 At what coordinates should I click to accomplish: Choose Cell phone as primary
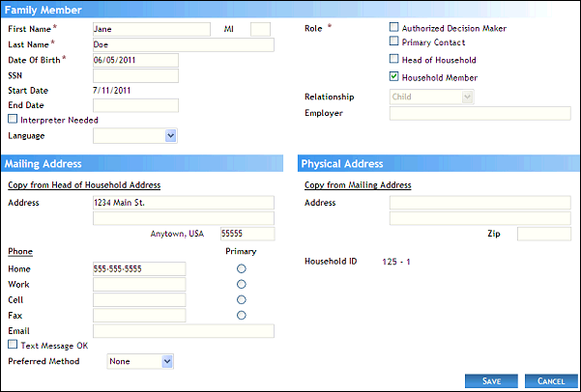(241, 299)
